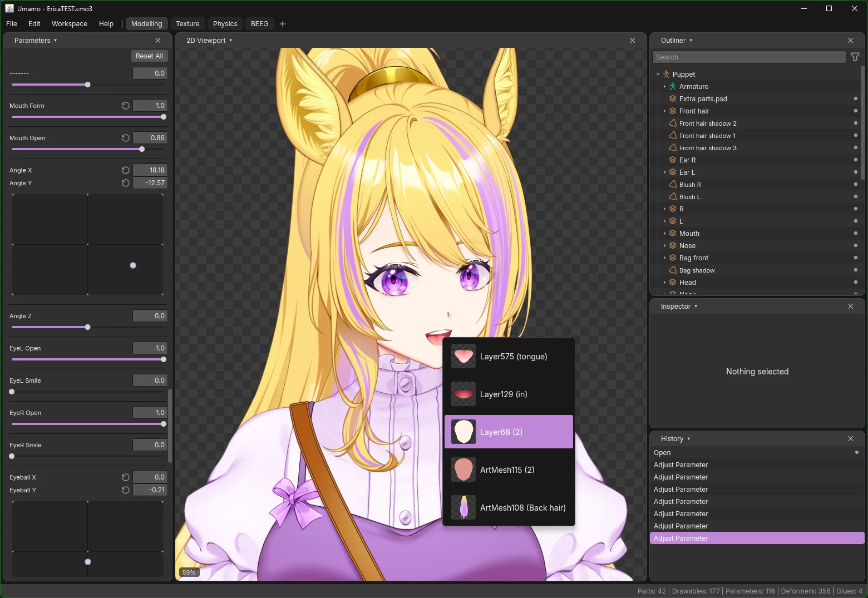Image resolution: width=868 pixels, height=598 pixels.
Task: Click the Front hair shadow 2 mesh icon
Action: pyautogui.click(x=673, y=123)
